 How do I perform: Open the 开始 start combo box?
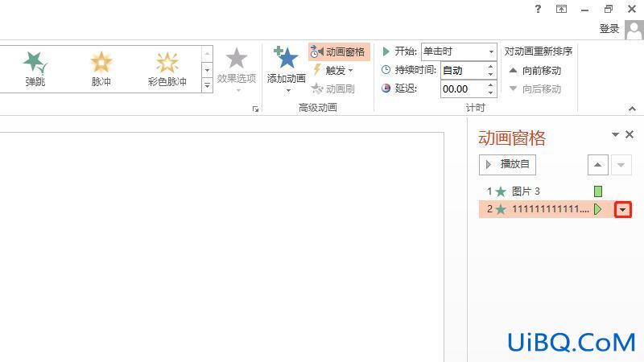(x=459, y=51)
